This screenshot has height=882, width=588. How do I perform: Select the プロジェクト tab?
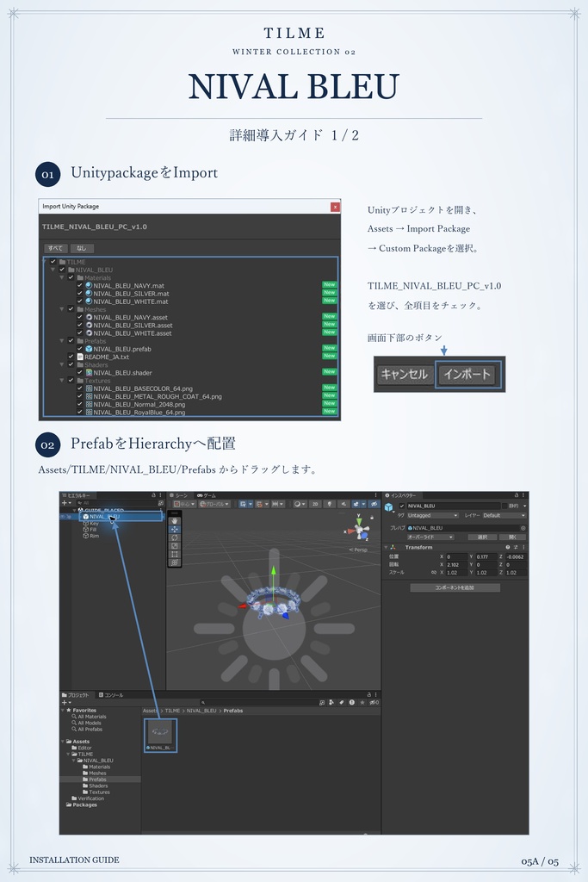pos(75,695)
